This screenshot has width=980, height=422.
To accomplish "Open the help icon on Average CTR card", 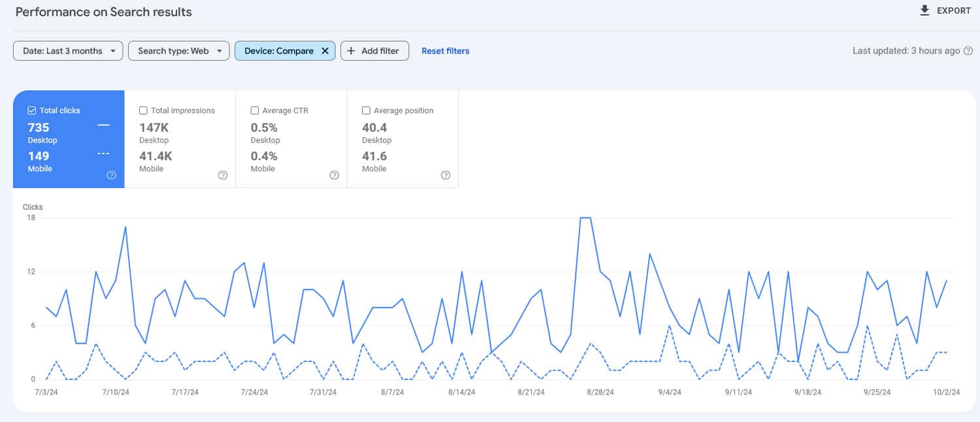I will 334,175.
